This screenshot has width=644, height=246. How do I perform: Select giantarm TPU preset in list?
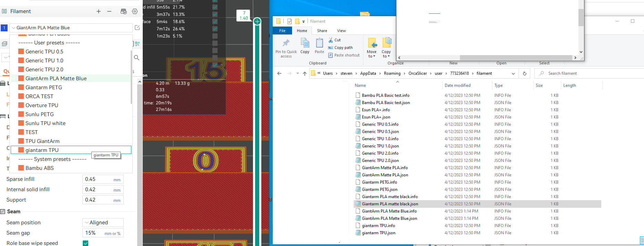[71, 150]
